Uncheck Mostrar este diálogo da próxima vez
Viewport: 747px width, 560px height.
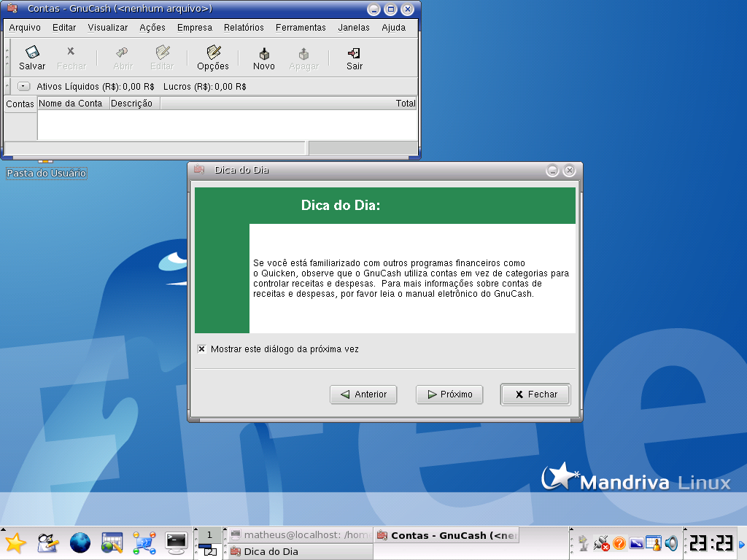pos(201,349)
